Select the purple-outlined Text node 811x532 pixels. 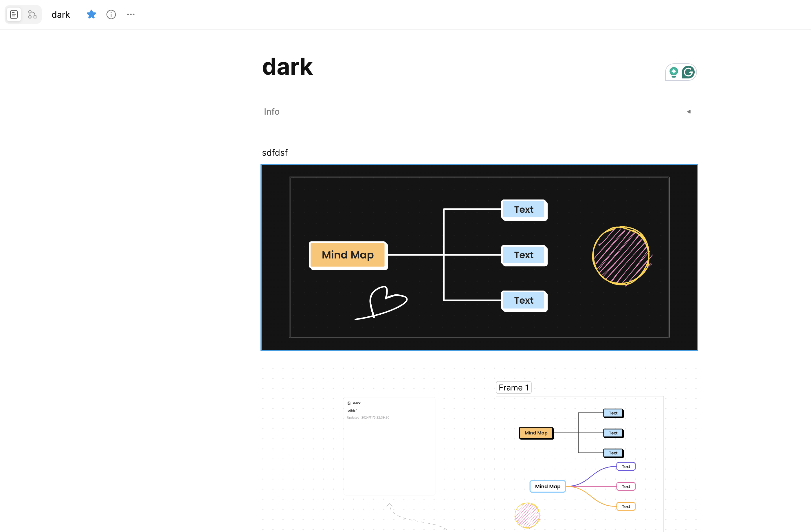pyautogui.click(x=626, y=467)
